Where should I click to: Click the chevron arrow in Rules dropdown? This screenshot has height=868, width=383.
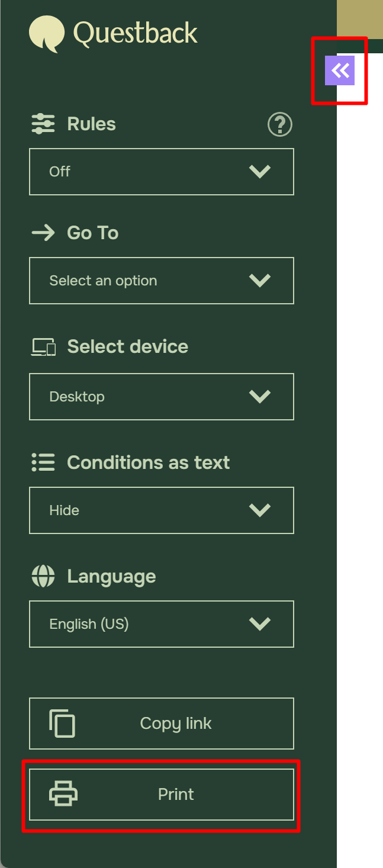tap(260, 172)
